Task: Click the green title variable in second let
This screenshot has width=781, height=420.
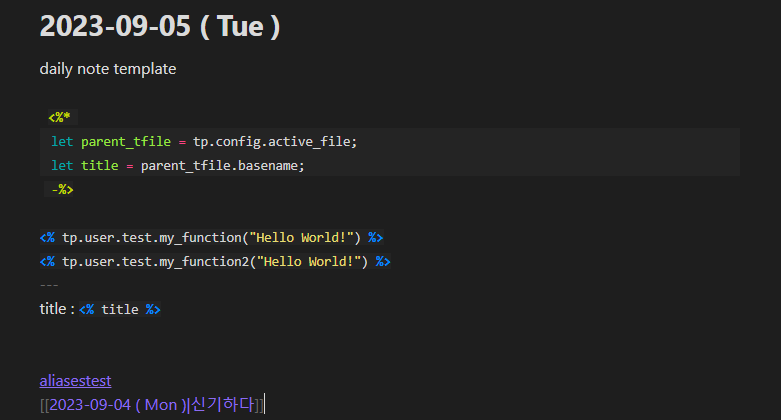Action: (x=100, y=165)
